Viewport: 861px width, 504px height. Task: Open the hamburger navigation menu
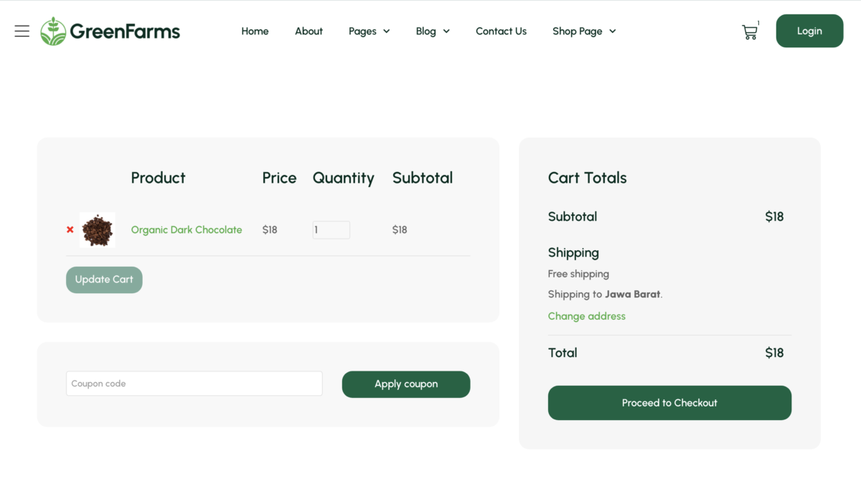point(22,31)
